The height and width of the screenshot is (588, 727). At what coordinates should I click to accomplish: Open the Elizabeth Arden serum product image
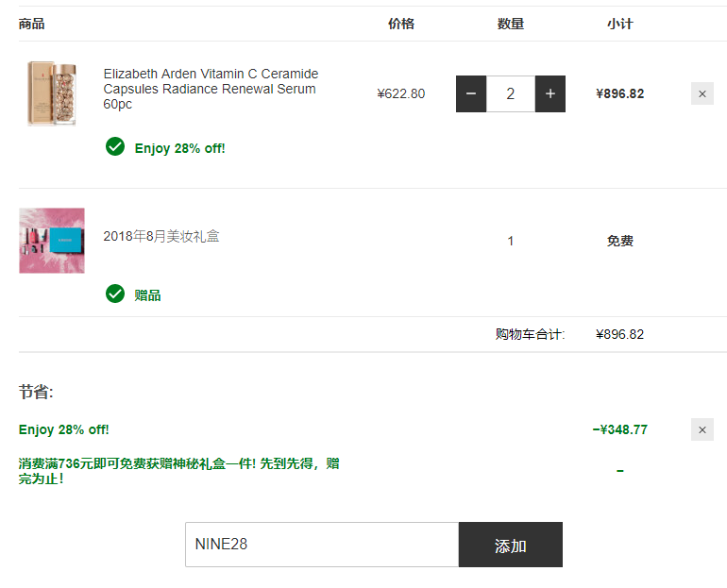click(x=52, y=93)
